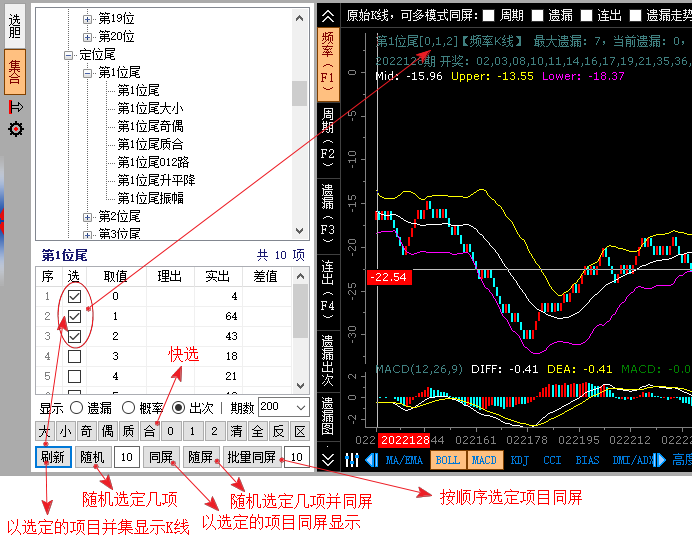Screen dimensions: 692x543
Task: Click the 清 quick-select clear button
Action: 234,432
